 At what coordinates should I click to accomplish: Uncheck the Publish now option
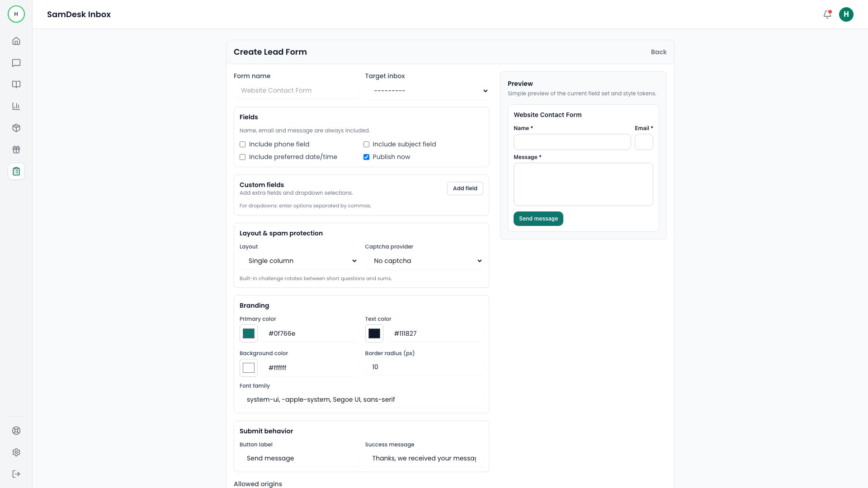coord(367,157)
